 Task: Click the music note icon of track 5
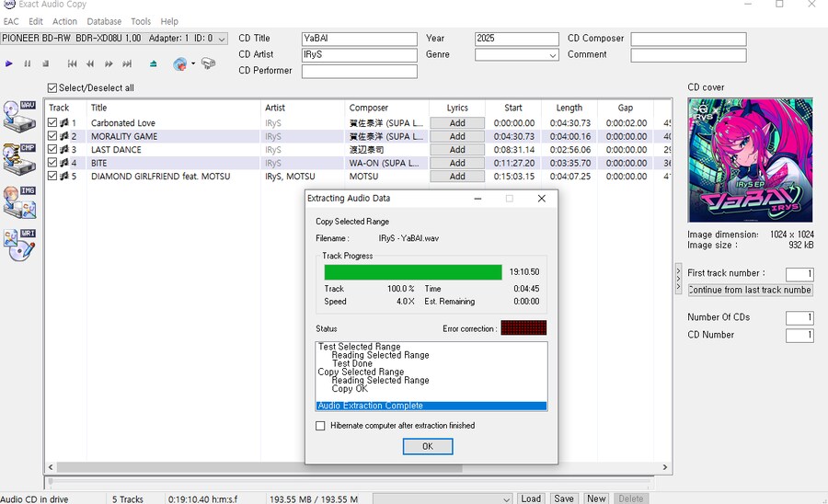[x=63, y=176]
